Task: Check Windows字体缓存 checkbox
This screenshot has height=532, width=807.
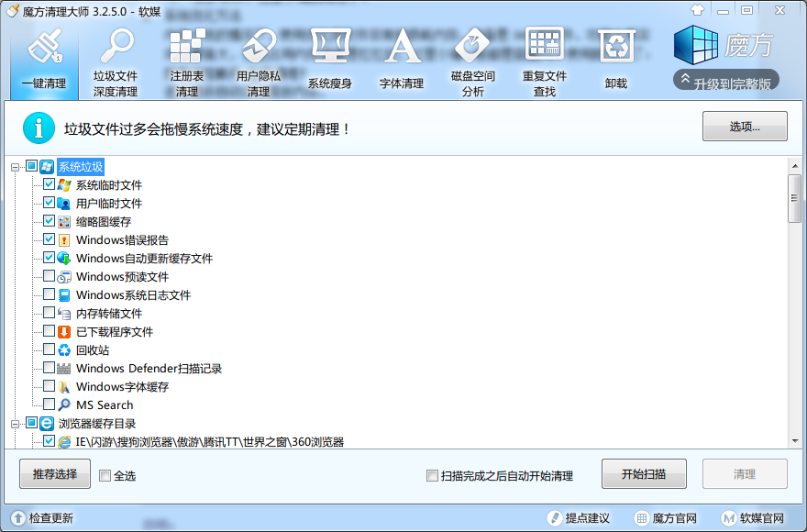Action: pyautogui.click(x=49, y=386)
